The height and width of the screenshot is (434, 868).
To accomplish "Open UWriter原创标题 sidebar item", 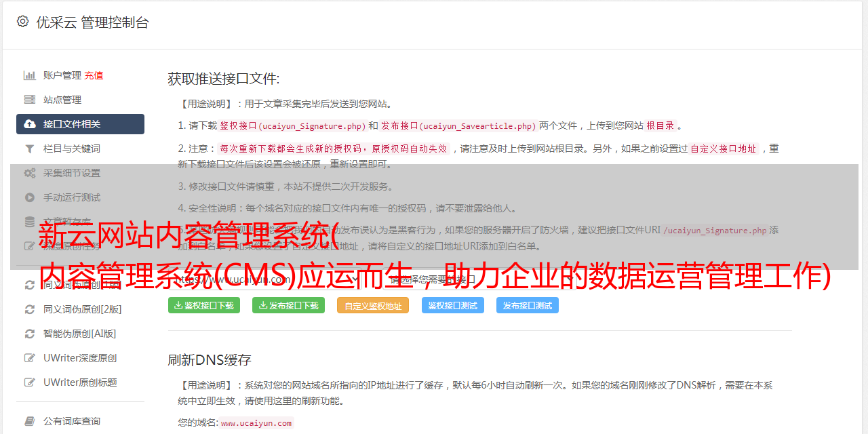I will tap(80, 382).
